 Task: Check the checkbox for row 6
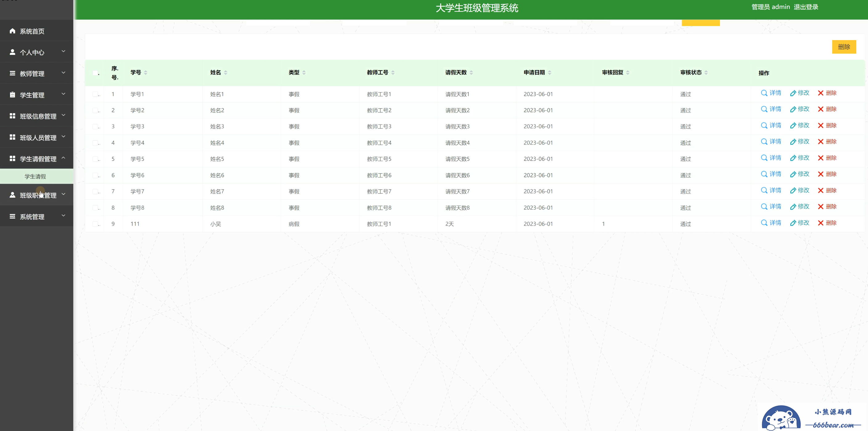pyautogui.click(x=95, y=175)
